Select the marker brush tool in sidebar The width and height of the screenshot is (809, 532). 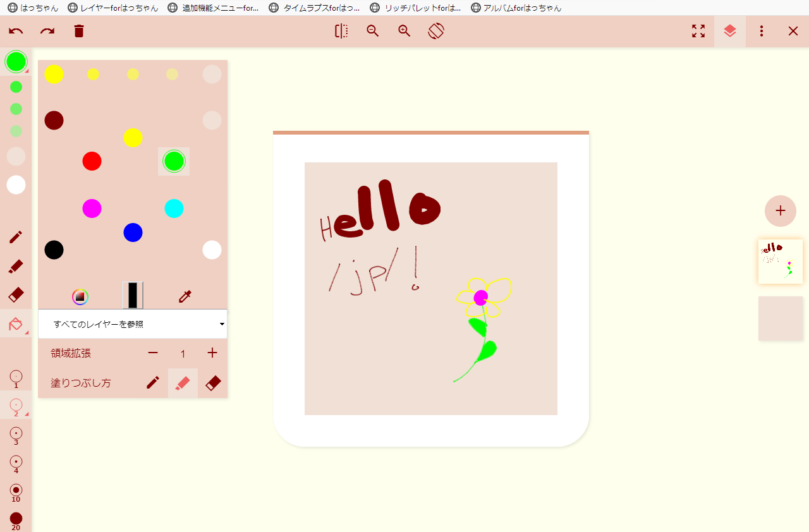(16, 266)
